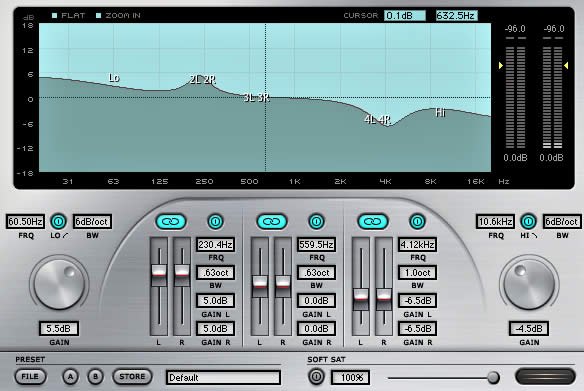Screen dimensions: 584x391
Task: Toggle the 230.4Hz band power button
Action: (x=215, y=222)
